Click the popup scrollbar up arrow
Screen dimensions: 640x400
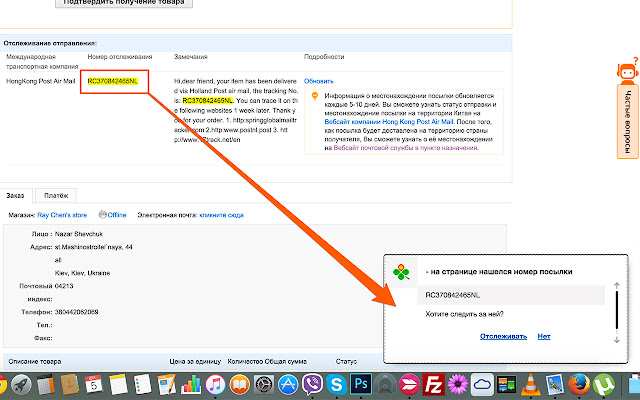pos(617,285)
